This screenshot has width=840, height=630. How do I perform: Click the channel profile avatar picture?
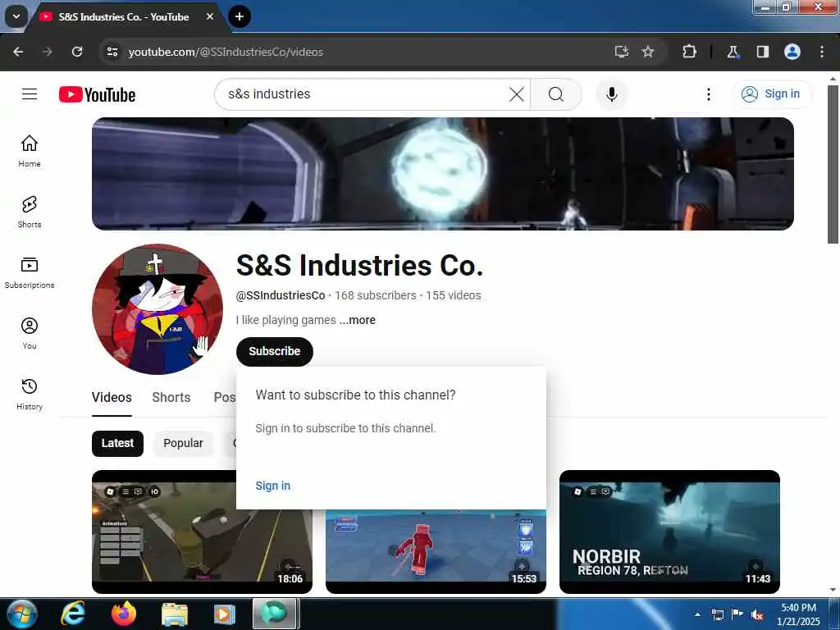[157, 309]
